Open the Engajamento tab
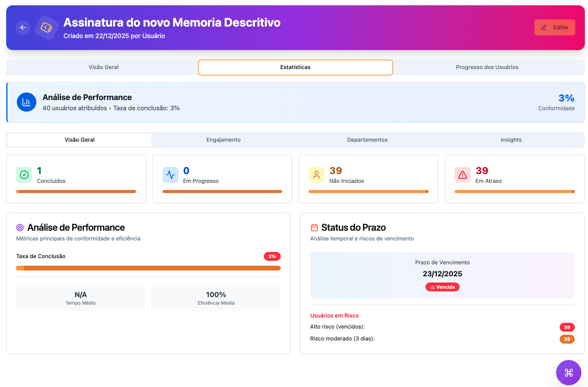The image size is (588, 387). pos(224,140)
